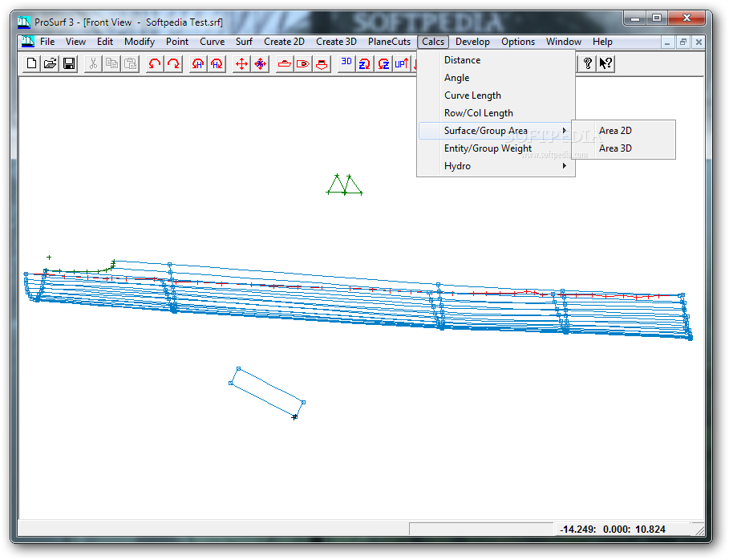Open the Edit menu
729x560 pixels.
click(x=105, y=42)
